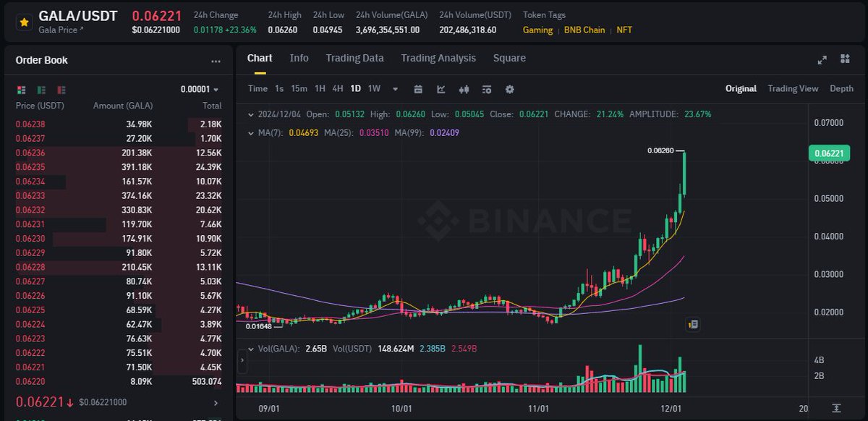
Task: Select the 0.06238 sell order row
Action: coord(119,124)
